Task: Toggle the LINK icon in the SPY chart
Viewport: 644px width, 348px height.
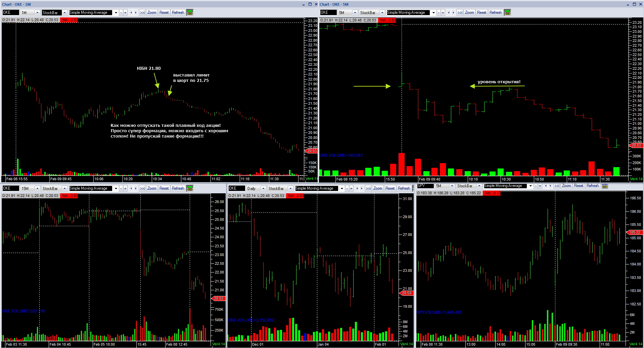Action: pyautogui.click(x=605, y=186)
